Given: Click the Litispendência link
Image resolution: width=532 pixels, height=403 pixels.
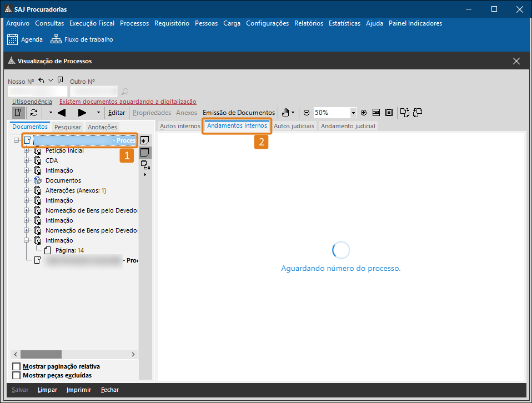Looking at the screenshot, I should click(x=32, y=102).
